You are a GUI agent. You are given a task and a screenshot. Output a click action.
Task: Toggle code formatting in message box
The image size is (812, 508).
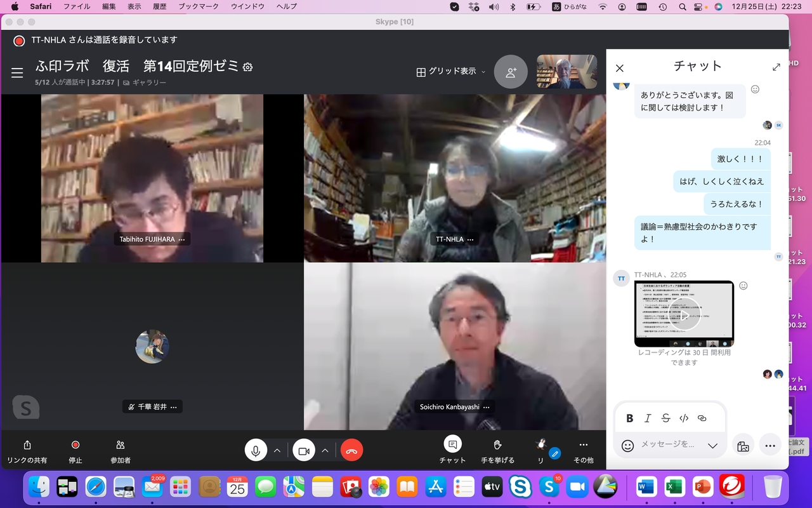[684, 418]
